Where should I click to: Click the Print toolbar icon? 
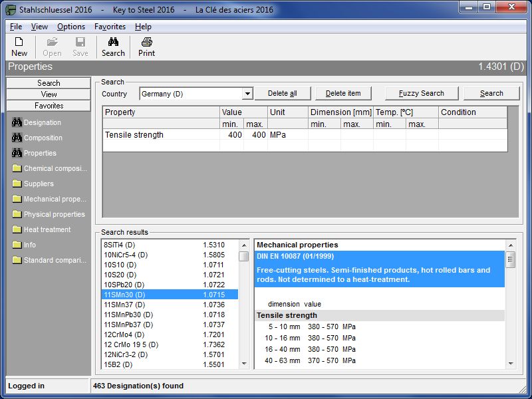[x=146, y=47]
